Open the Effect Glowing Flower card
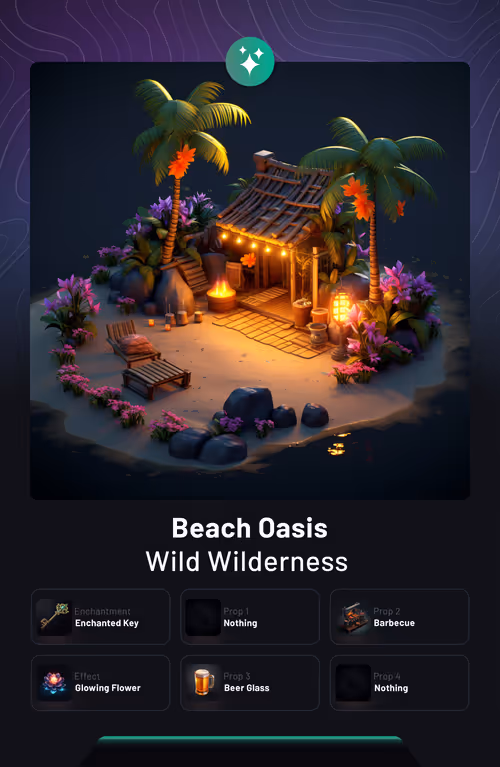Screen dimensions: 500x767 pyautogui.click(x=100, y=683)
